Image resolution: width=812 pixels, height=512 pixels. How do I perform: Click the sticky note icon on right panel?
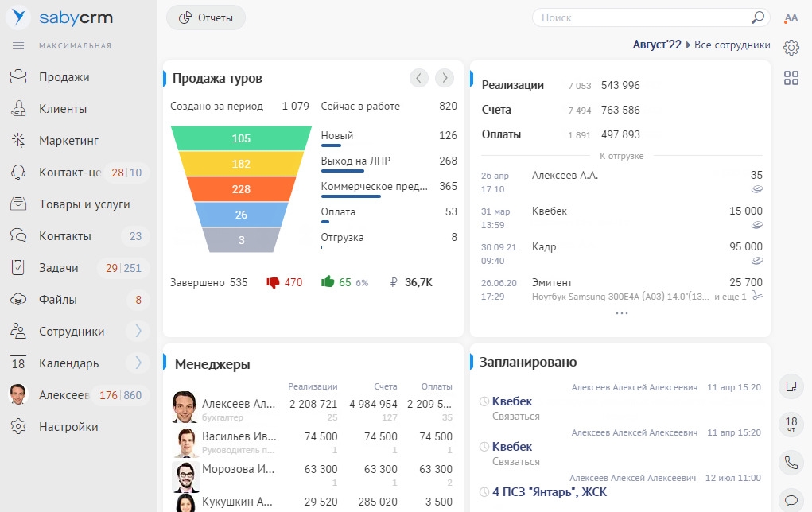pyautogui.click(x=791, y=386)
